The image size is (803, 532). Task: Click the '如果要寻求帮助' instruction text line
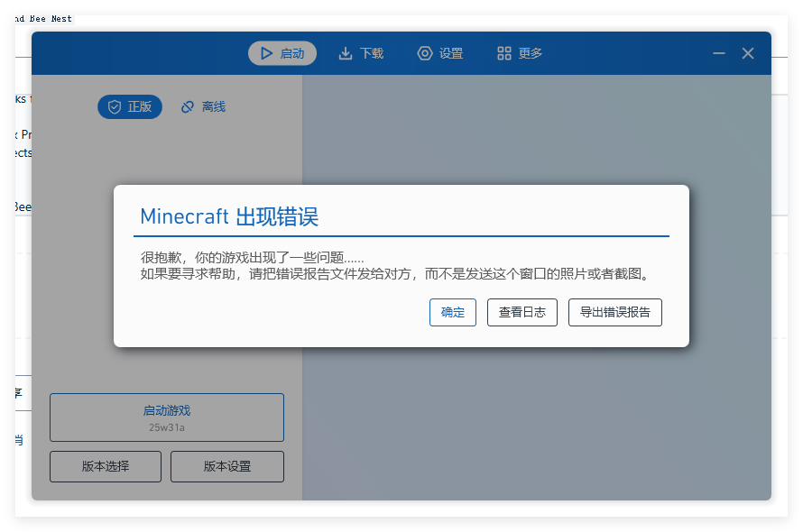pyautogui.click(x=396, y=274)
